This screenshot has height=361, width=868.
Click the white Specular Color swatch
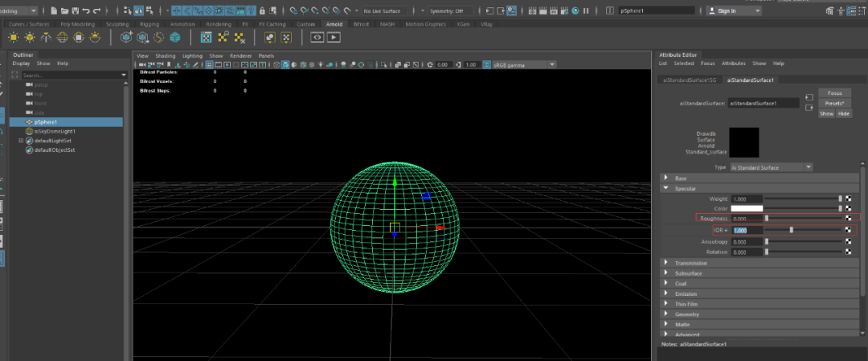pyautogui.click(x=747, y=208)
